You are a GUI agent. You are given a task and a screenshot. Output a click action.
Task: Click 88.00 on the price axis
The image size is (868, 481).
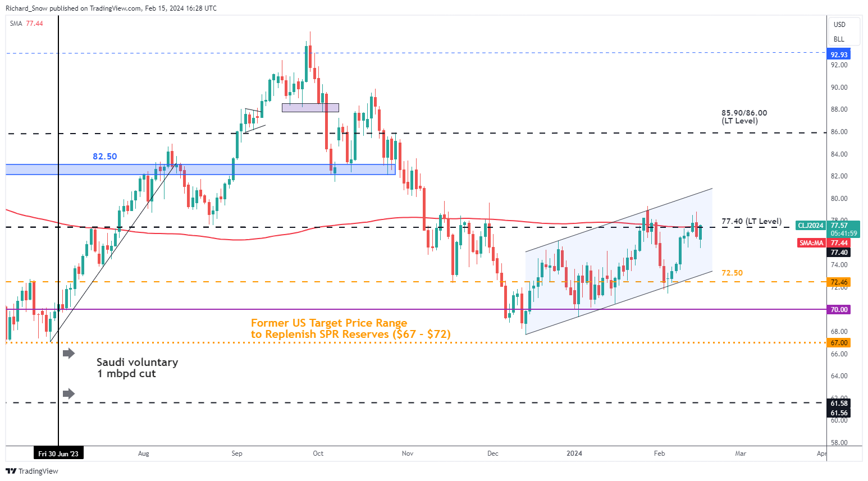click(x=839, y=109)
